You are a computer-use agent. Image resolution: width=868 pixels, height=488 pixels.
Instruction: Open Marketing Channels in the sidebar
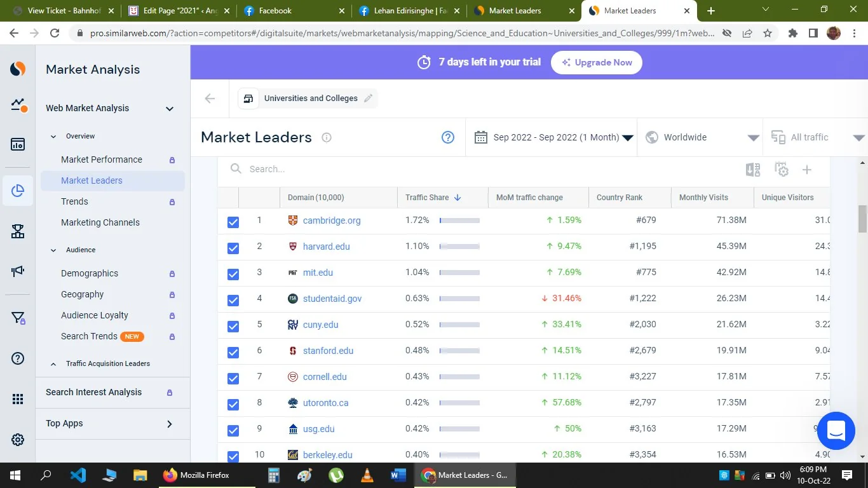pyautogui.click(x=100, y=222)
